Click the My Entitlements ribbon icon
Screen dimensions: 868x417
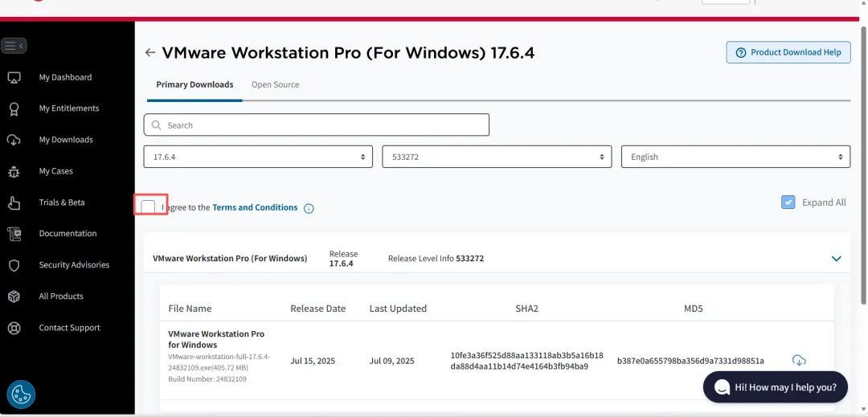coord(14,109)
